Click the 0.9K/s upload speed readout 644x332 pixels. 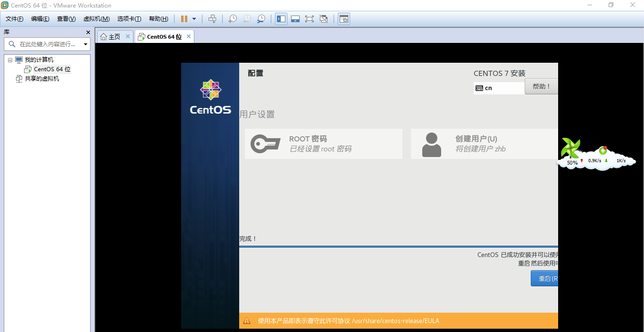click(x=594, y=161)
